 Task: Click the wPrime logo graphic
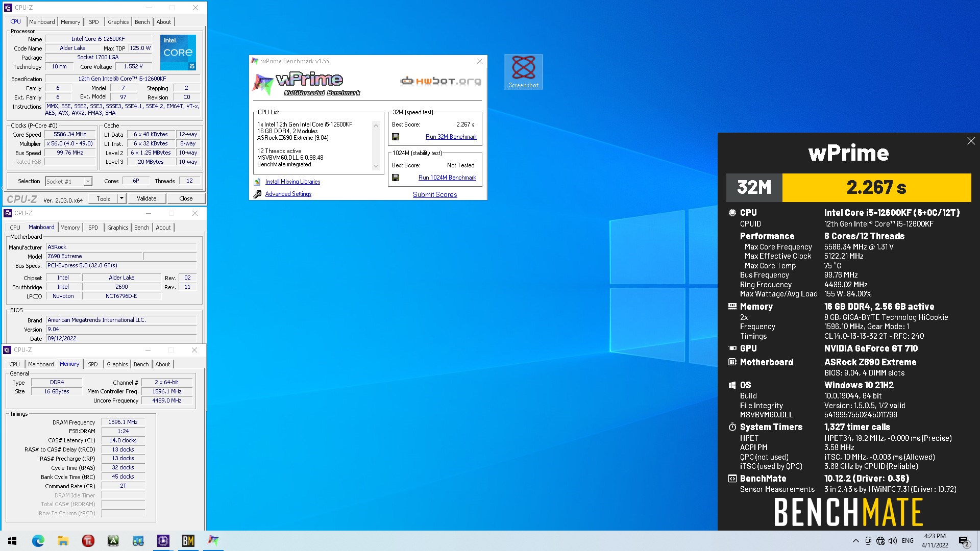click(306, 84)
